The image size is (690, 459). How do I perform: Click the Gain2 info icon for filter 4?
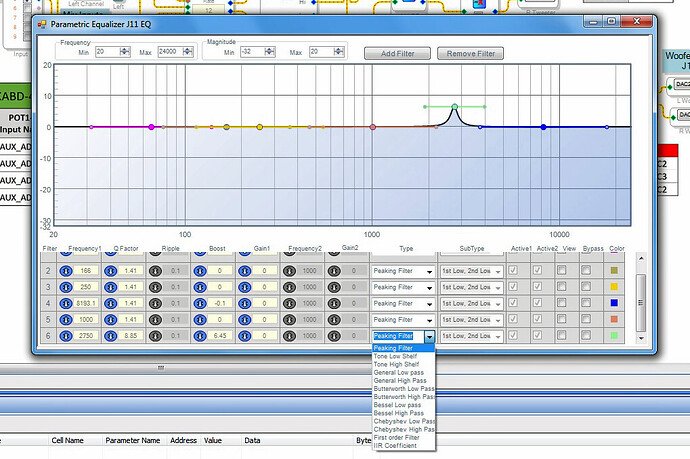click(x=336, y=303)
